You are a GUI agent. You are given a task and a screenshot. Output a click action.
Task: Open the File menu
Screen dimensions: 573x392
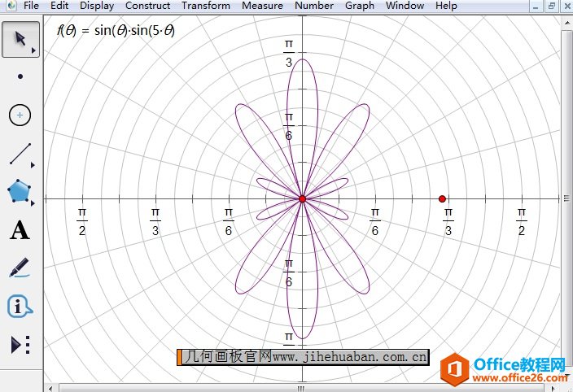click(31, 6)
